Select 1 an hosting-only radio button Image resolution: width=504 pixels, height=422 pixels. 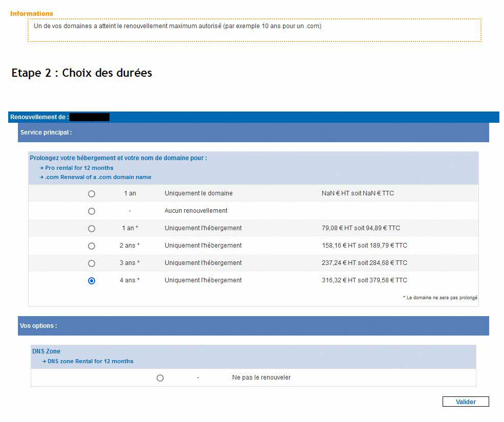pyautogui.click(x=92, y=229)
